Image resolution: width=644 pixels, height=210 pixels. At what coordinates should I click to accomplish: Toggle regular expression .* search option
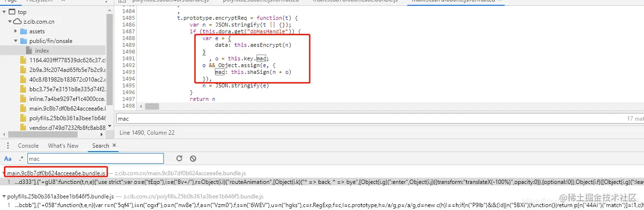[21, 158]
